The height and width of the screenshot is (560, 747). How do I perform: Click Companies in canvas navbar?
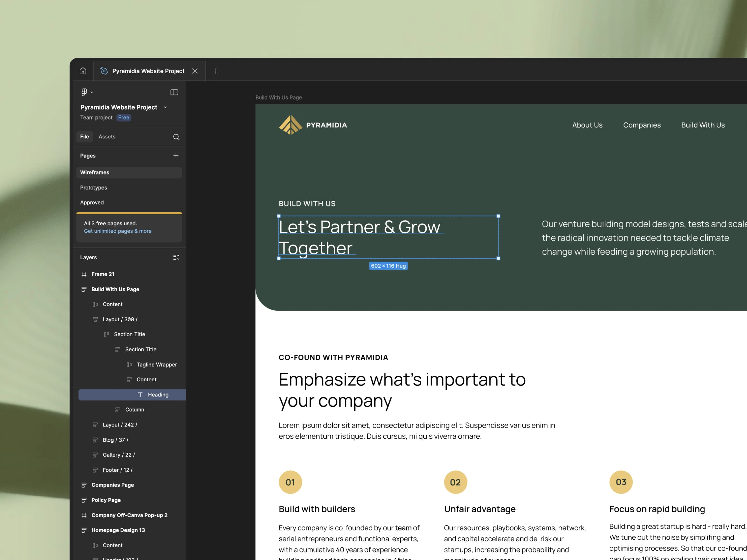point(642,125)
